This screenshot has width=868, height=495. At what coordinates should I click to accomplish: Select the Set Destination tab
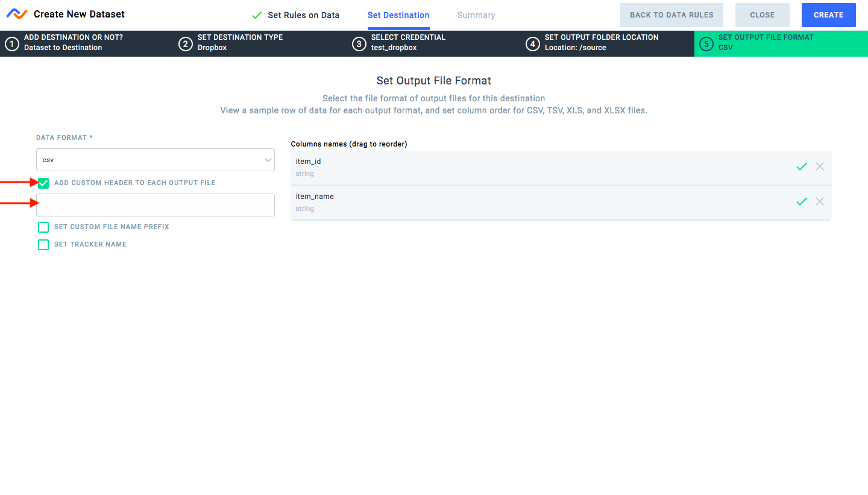[x=398, y=15]
